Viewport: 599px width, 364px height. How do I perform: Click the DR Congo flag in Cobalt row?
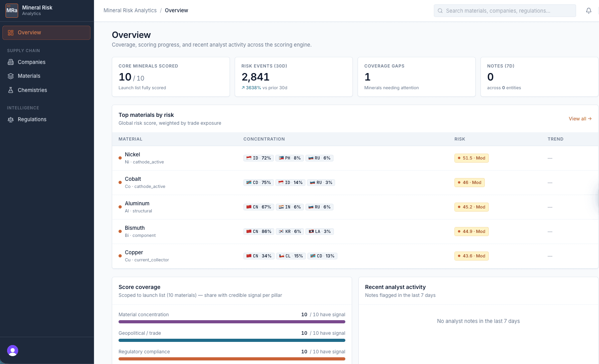[249, 182]
